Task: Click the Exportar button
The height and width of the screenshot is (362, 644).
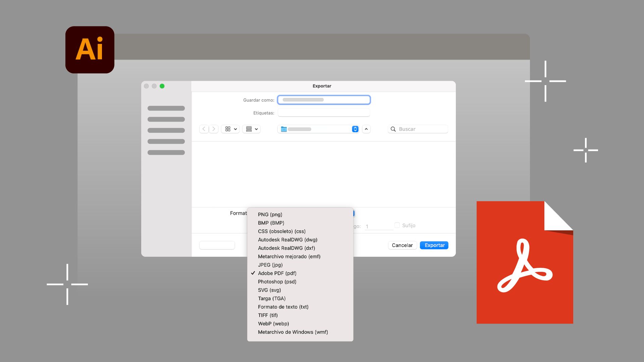Action: click(434, 245)
